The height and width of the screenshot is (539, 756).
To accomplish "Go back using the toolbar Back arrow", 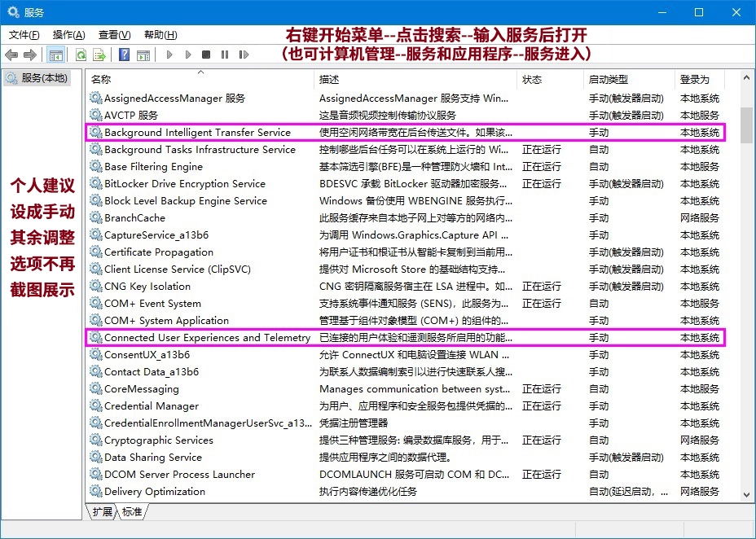I will [11, 55].
